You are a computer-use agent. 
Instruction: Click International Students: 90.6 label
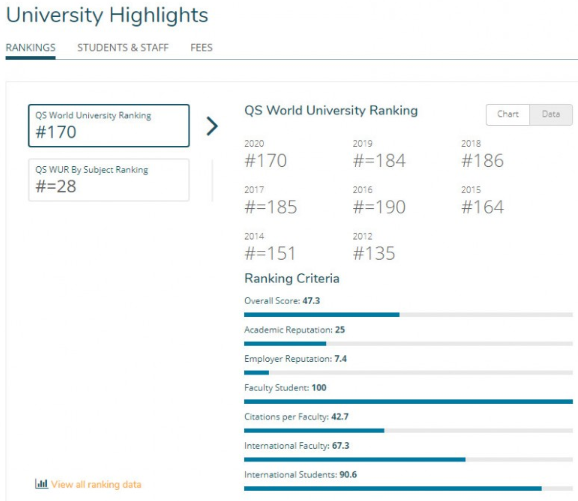pyautogui.click(x=300, y=475)
